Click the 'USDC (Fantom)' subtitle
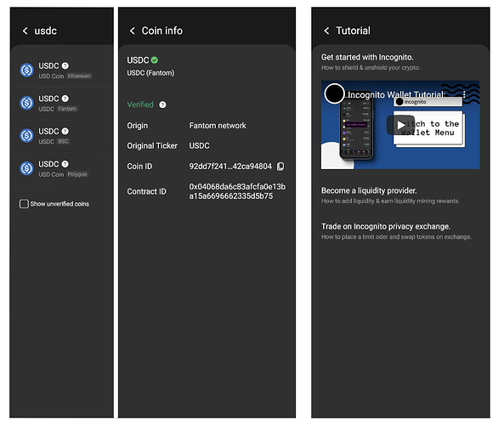This screenshot has width=504, height=425. pyautogui.click(x=150, y=73)
